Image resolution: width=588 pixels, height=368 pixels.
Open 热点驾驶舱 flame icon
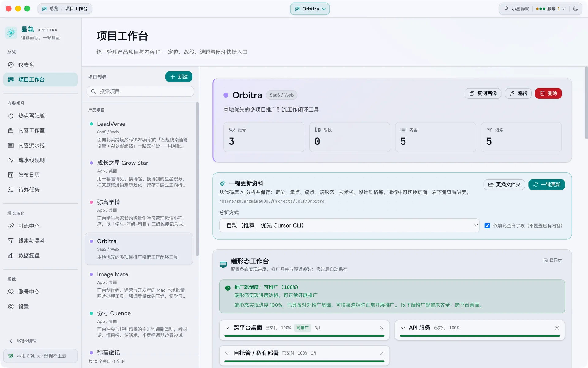(11, 116)
